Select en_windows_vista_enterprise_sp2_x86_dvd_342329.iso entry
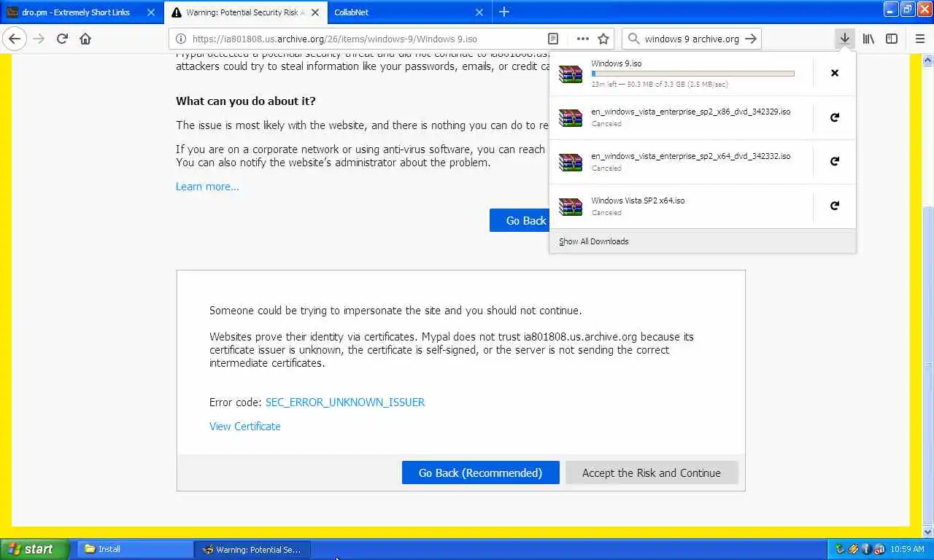The width and height of the screenshot is (934, 560). [x=681, y=117]
